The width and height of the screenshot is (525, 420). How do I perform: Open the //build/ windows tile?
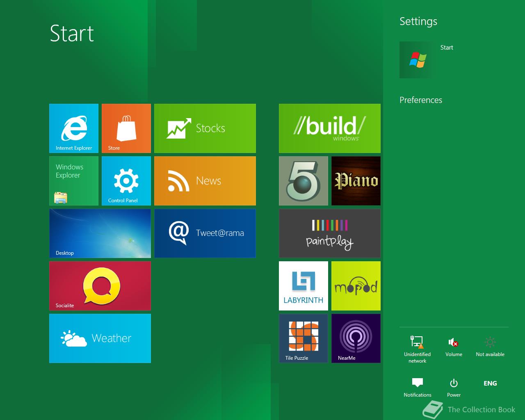[x=330, y=128]
